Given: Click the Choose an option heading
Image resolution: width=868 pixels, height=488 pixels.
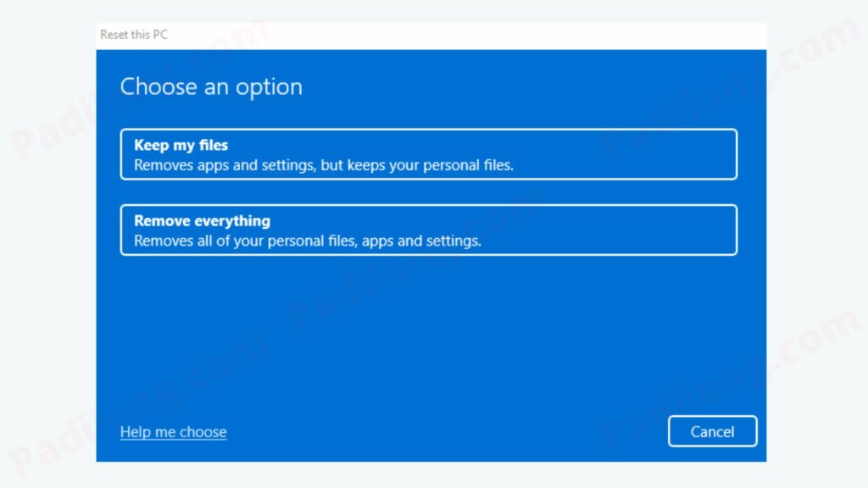Looking at the screenshot, I should (211, 86).
